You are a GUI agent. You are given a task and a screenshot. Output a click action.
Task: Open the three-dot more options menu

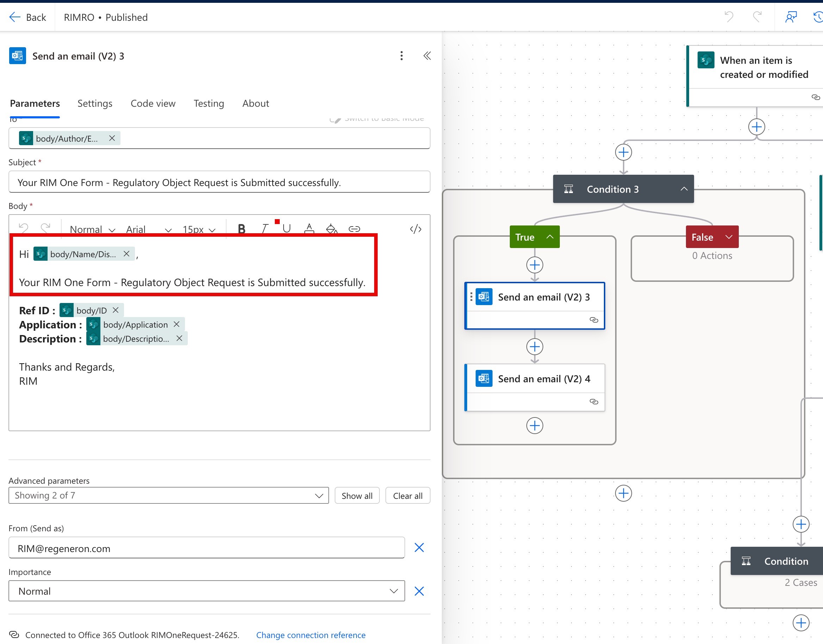coord(402,56)
